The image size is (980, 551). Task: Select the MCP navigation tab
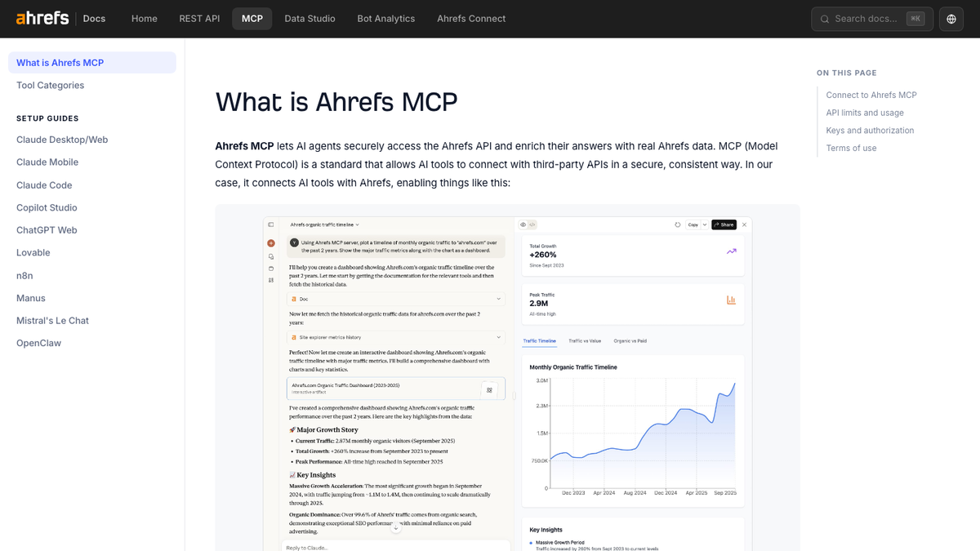point(252,19)
